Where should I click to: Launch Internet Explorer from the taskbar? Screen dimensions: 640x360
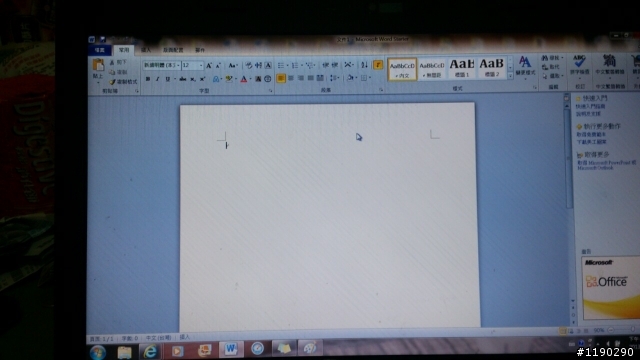(x=150, y=351)
